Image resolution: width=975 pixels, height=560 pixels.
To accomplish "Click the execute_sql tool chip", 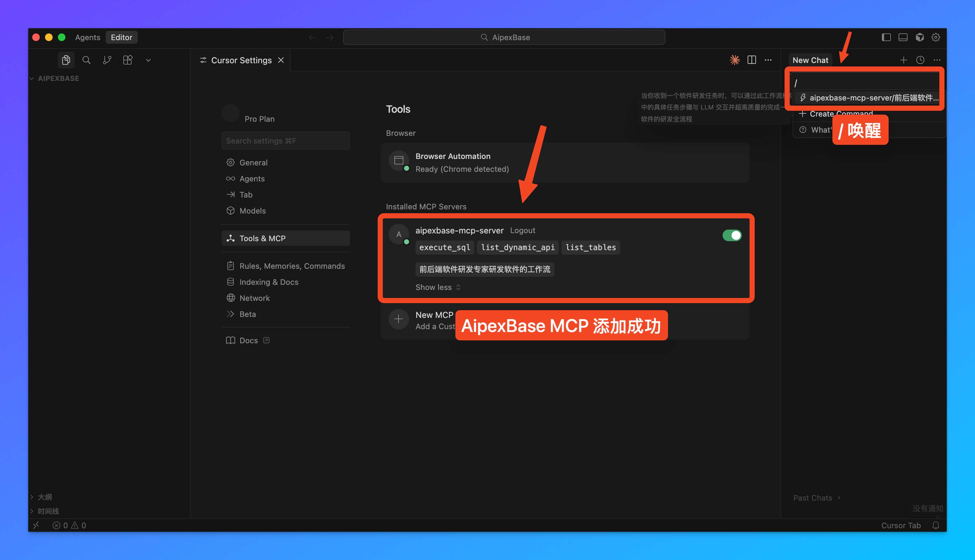I will [444, 247].
